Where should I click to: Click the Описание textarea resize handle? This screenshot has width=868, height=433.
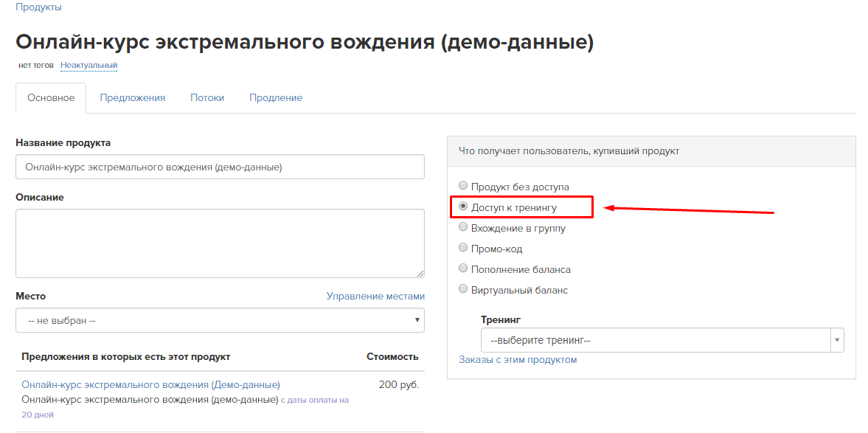[420, 273]
